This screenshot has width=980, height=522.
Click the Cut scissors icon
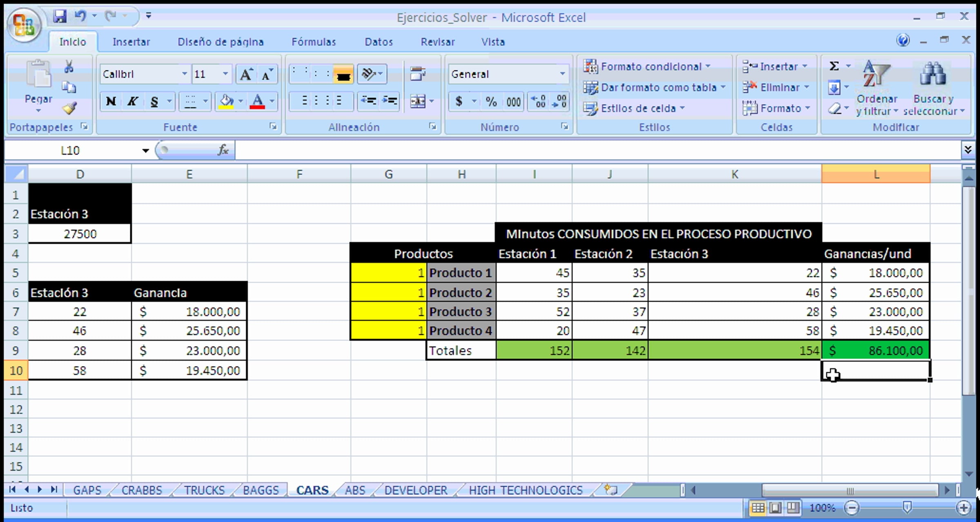(69, 67)
